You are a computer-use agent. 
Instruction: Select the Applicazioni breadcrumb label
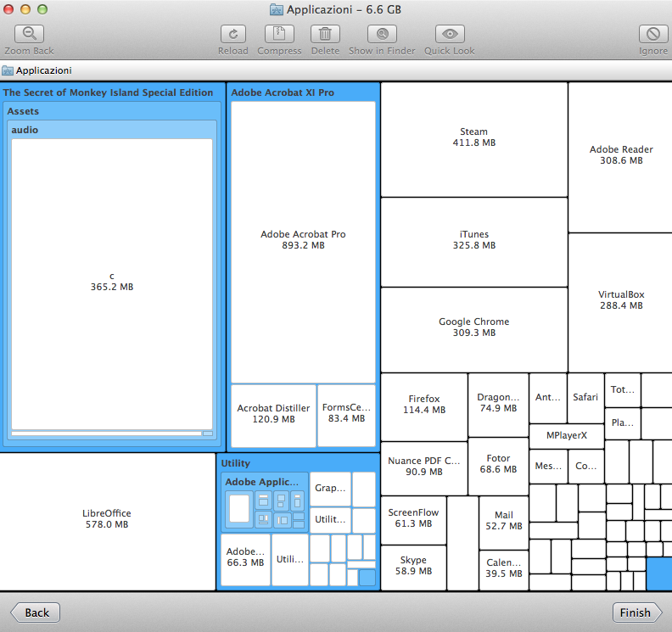point(44,70)
